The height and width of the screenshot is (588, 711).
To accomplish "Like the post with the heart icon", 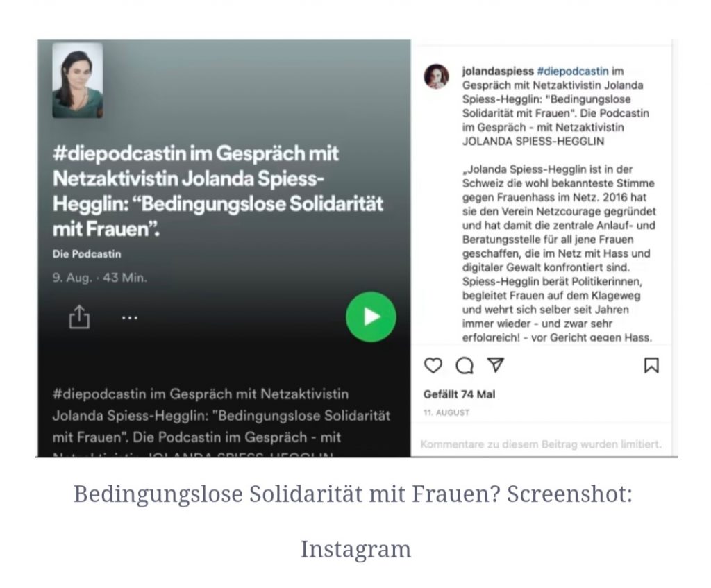I will (x=433, y=365).
